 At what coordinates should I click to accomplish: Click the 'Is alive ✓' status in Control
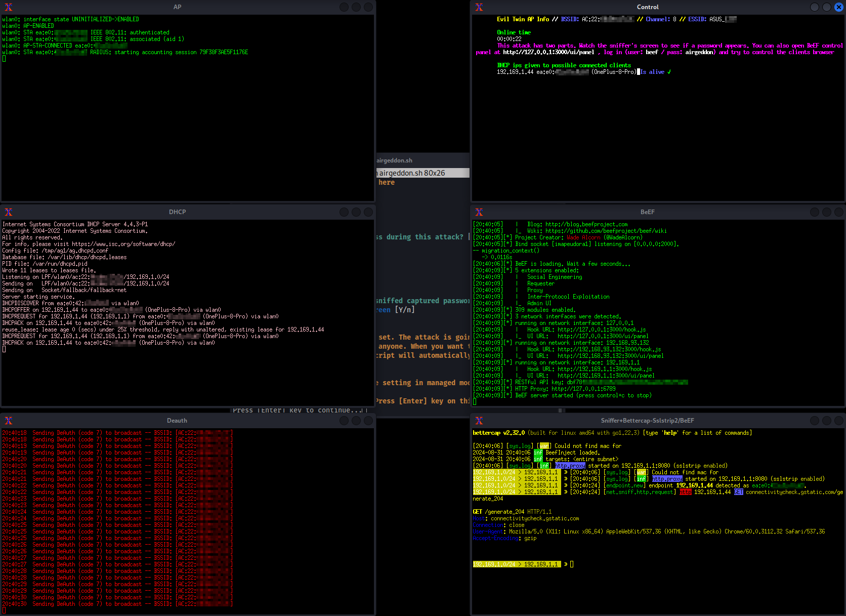[656, 72]
